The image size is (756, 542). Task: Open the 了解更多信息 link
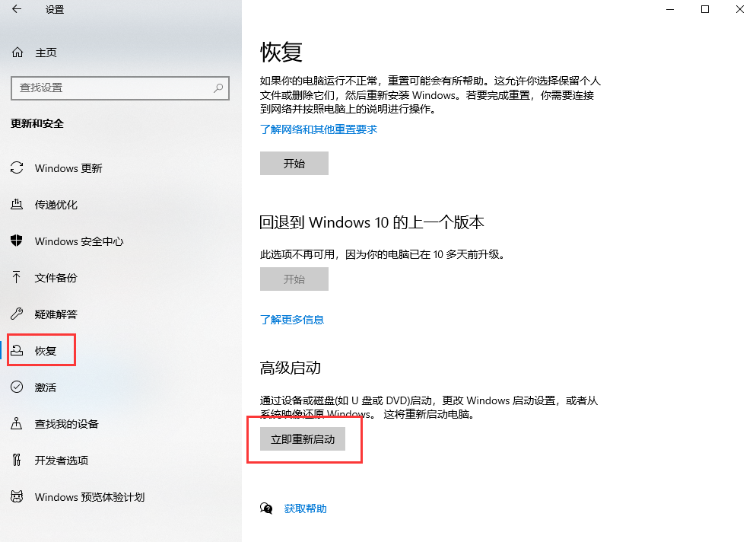pos(292,319)
